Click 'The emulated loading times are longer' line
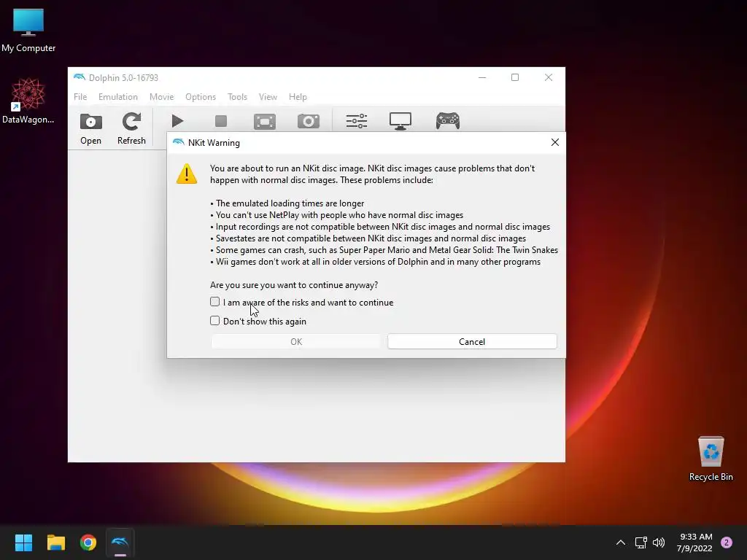 tap(287, 203)
